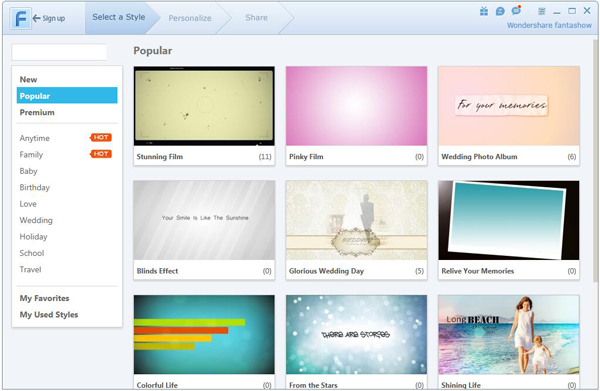The image size is (600, 391).
Task: Click the Wondershare fantashow link
Action: [549, 25]
